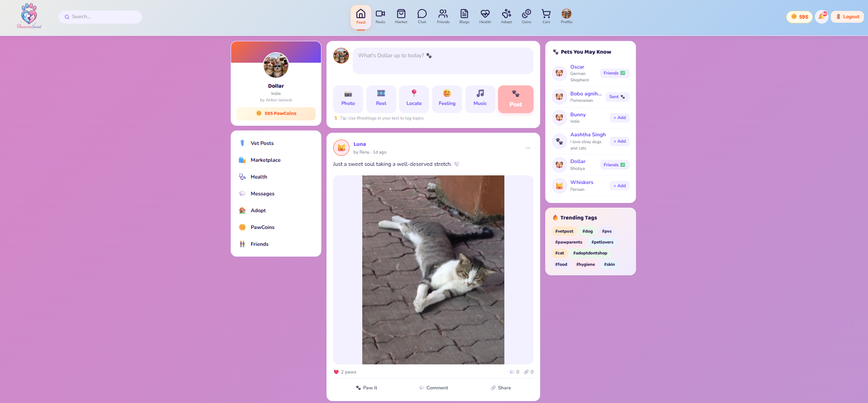Viewport: 868px width, 403px height.
Task: Click Share on Luna's post
Action: [500, 388]
